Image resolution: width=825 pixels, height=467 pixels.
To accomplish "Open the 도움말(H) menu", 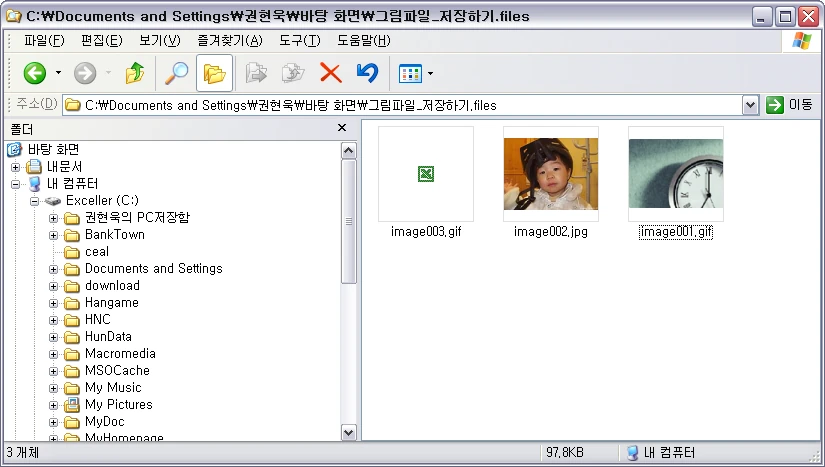I will click(364, 40).
